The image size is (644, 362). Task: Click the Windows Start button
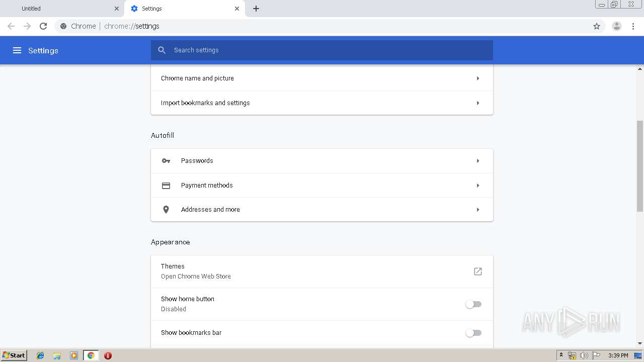(x=14, y=355)
